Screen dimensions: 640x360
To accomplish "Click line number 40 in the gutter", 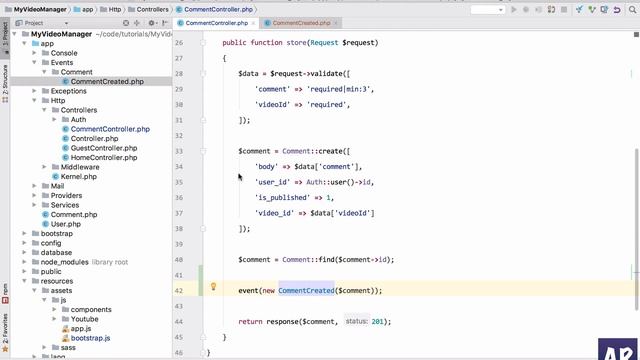I will pyautogui.click(x=179, y=260).
